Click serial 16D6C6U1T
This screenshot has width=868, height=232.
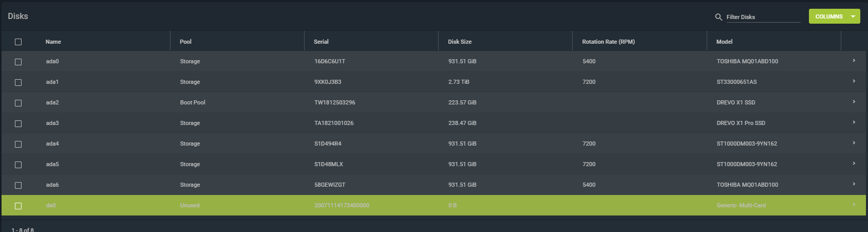point(330,61)
